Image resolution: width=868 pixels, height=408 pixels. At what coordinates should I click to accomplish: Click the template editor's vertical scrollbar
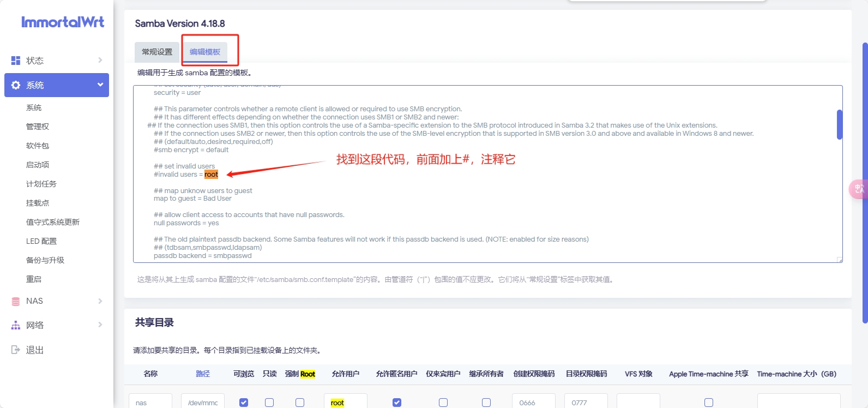(840, 125)
